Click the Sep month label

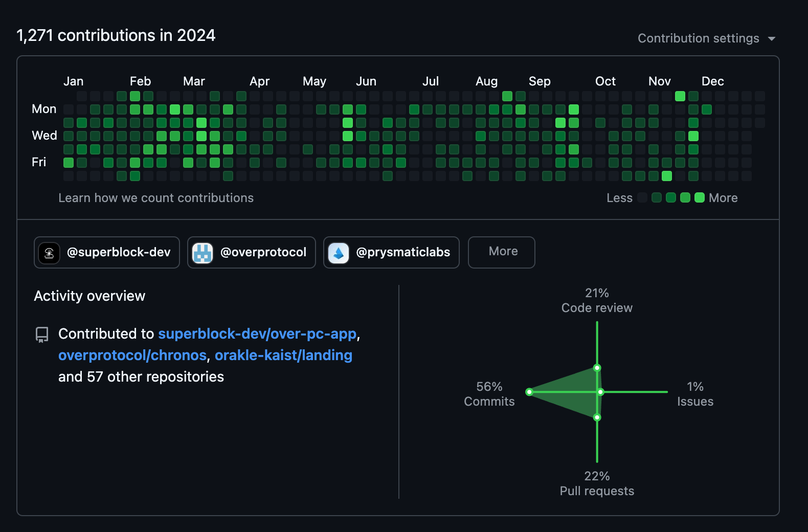[x=540, y=81]
